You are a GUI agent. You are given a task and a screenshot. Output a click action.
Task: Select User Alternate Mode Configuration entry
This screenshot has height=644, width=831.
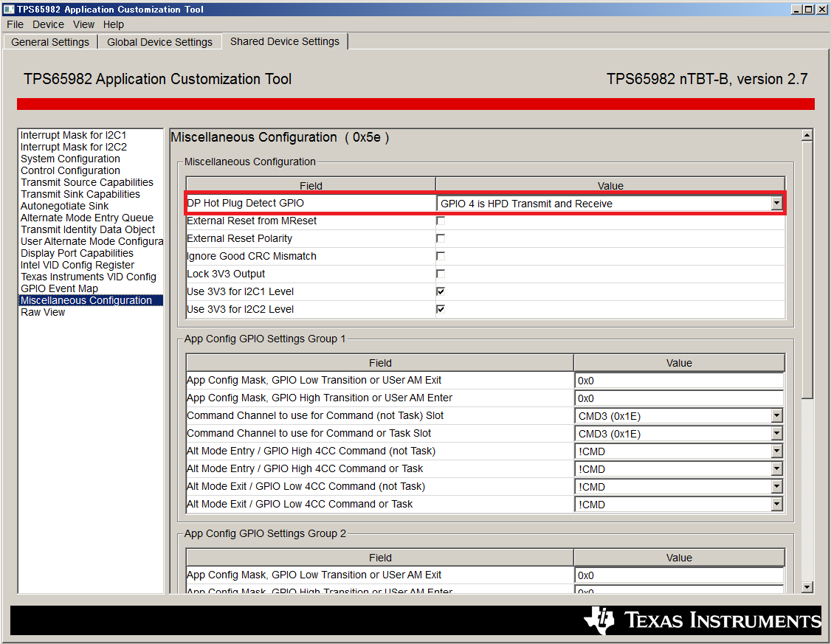pos(92,241)
